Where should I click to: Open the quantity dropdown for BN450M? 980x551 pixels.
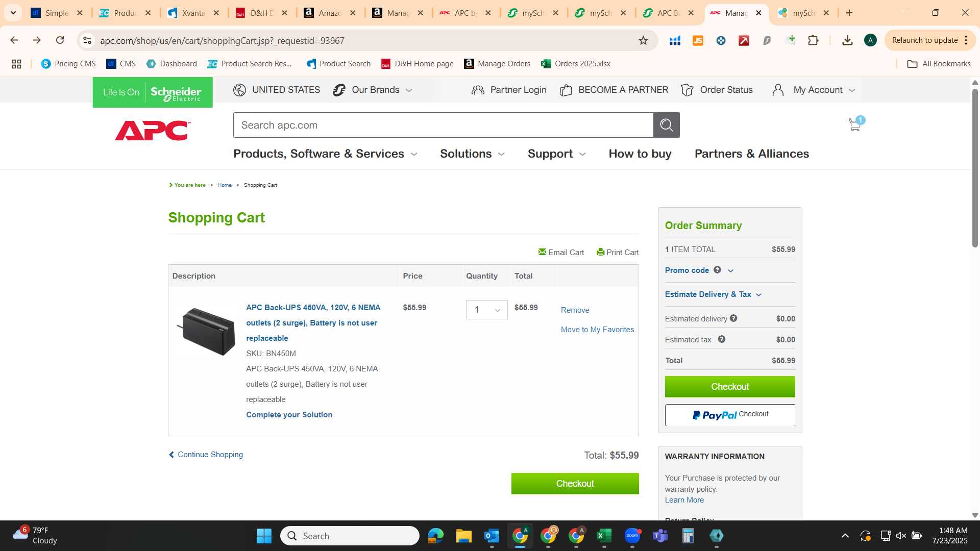(486, 310)
